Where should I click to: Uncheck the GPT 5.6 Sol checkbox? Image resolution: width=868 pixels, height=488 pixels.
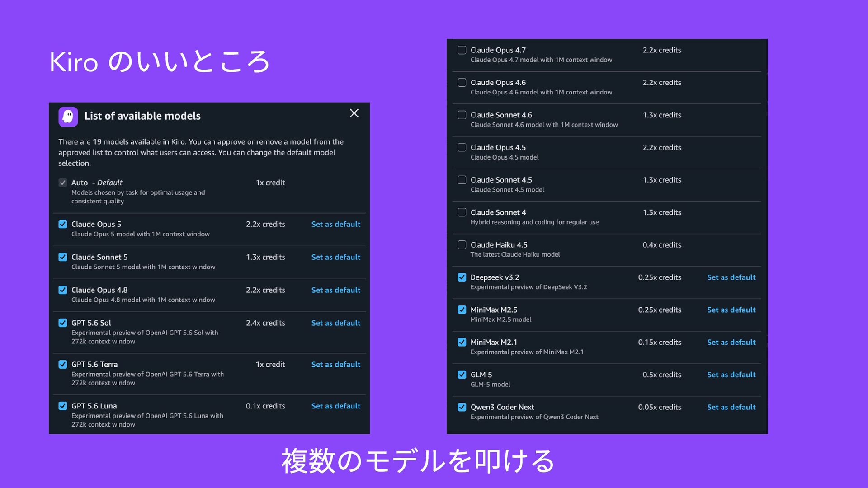point(63,323)
